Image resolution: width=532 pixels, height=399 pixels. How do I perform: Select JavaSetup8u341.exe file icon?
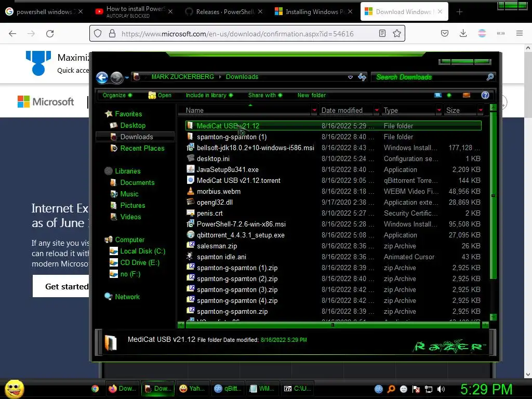191,169
